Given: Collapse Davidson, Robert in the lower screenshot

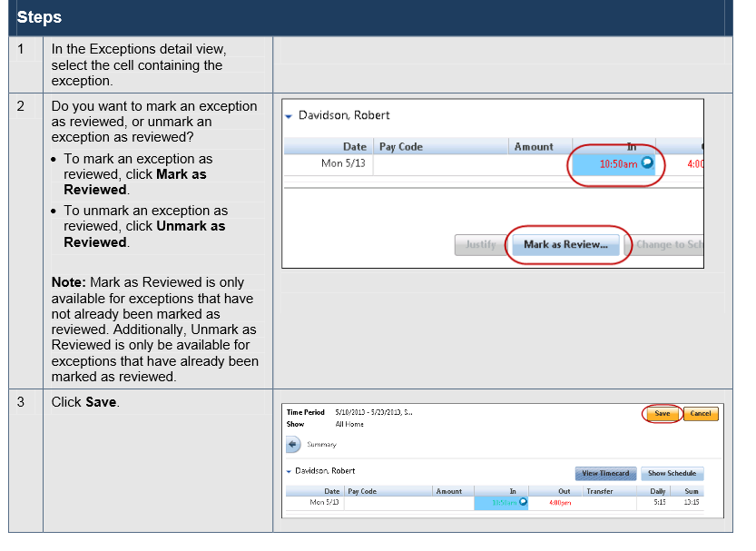Looking at the screenshot, I should pyautogui.click(x=290, y=472).
